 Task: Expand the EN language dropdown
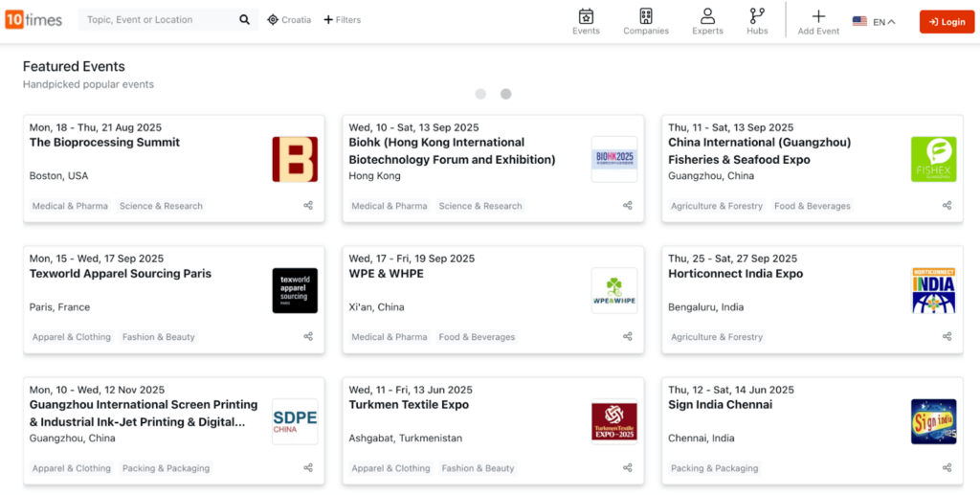point(884,22)
